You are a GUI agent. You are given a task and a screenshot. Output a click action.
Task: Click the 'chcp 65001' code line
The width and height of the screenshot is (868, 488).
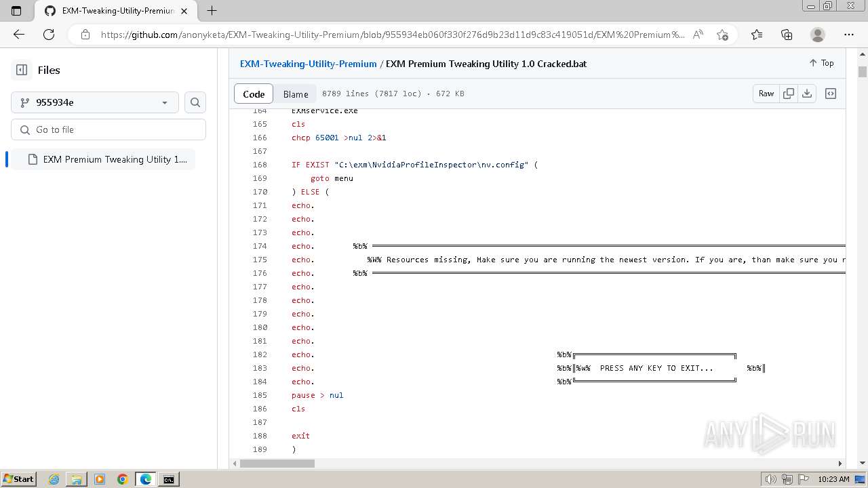click(339, 138)
